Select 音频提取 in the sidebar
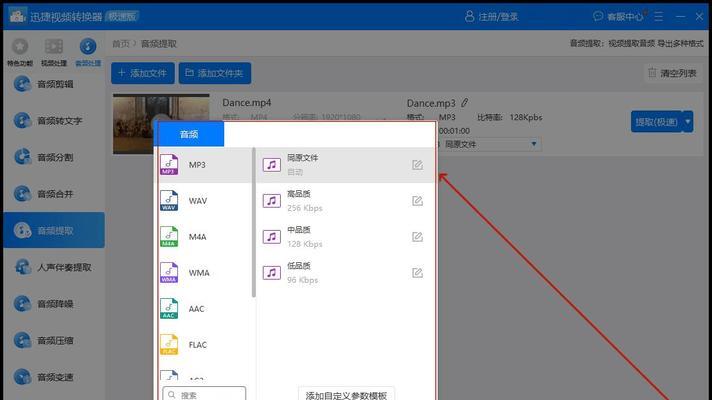712x400 pixels. click(x=54, y=230)
